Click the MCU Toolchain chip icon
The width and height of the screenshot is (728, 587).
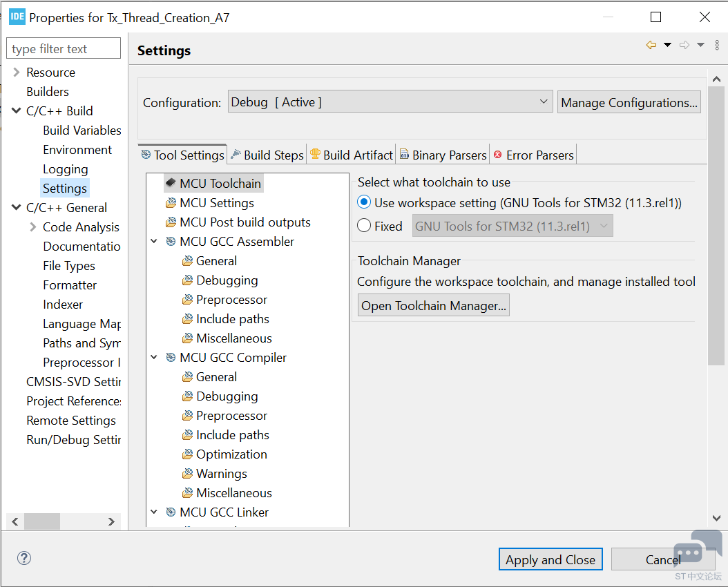tap(171, 183)
